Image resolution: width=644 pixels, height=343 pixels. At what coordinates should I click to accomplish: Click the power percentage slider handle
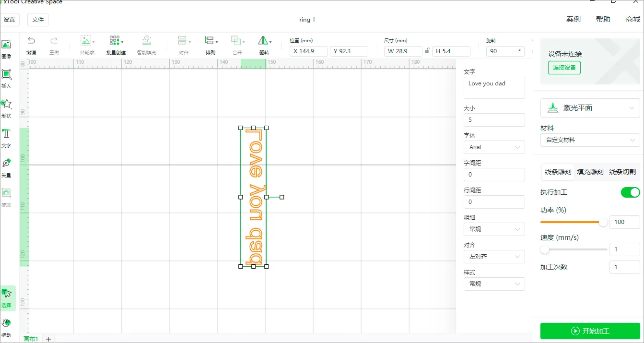click(x=603, y=222)
